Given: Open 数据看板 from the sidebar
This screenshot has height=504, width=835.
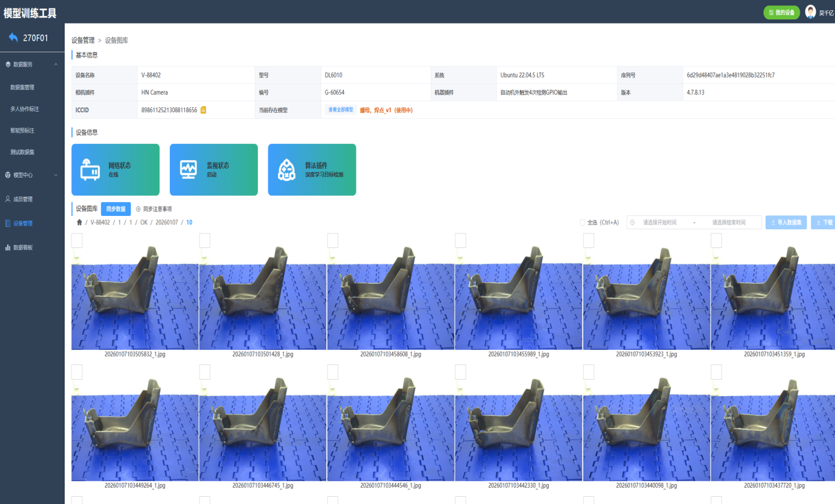Looking at the screenshot, I should click(x=22, y=247).
